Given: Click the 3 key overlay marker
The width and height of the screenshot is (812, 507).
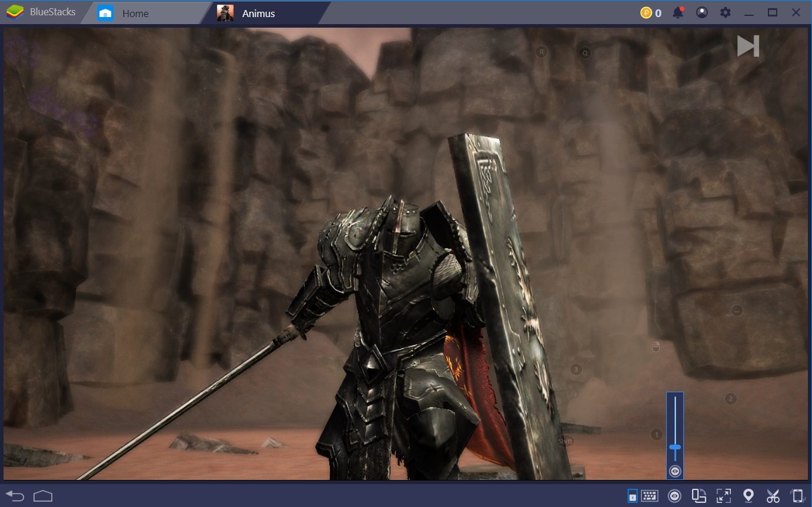Looking at the screenshot, I should (x=576, y=369).
